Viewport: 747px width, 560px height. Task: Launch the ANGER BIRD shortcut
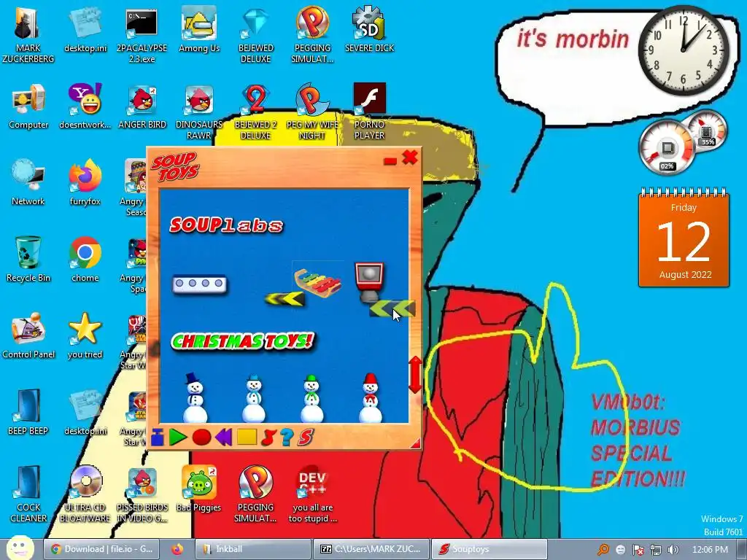[142, 106]
